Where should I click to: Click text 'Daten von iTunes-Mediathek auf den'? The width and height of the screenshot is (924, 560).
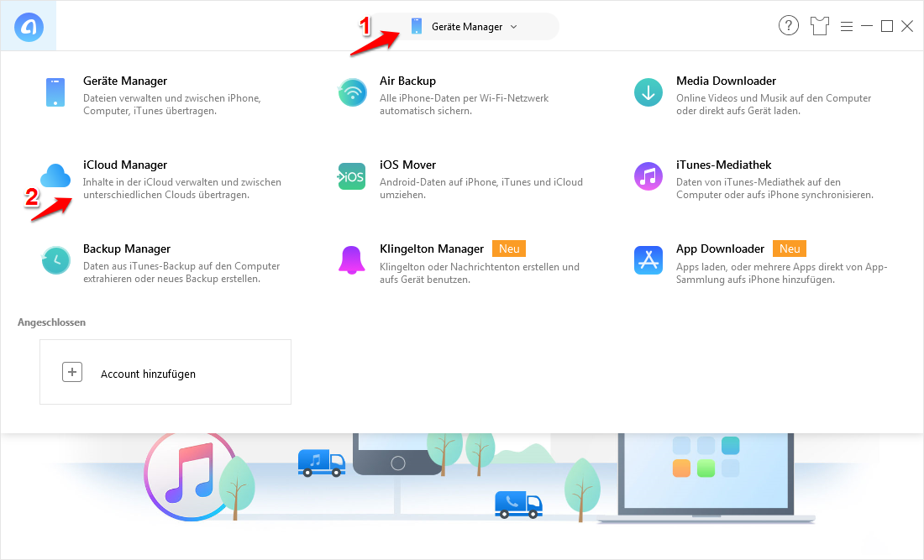click(x=759, y=182)
